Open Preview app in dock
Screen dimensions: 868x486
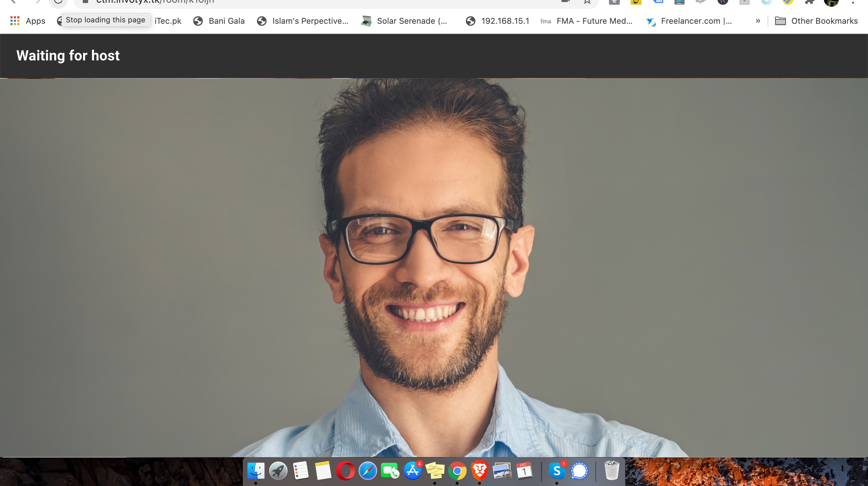502,471
